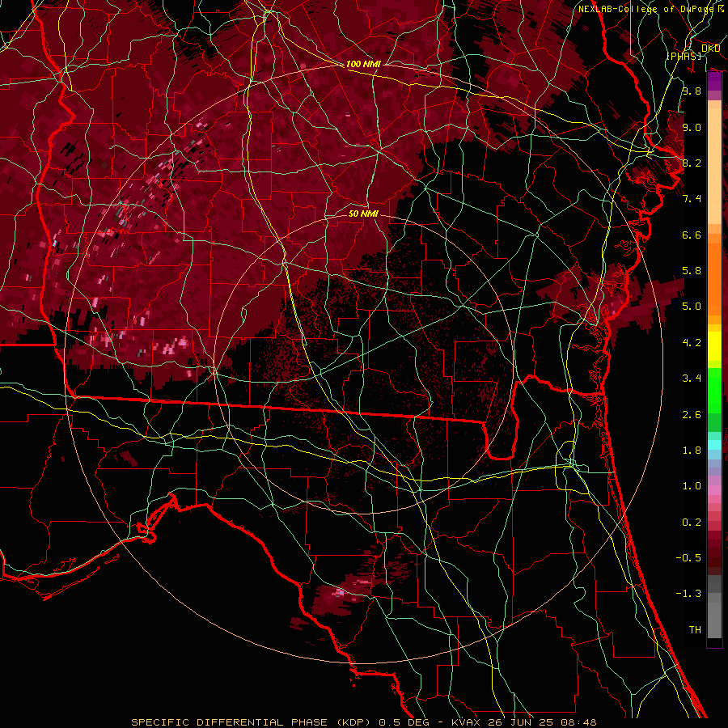The height and width of the screenshot is (728, 728).
Task: Click the "100 NMI" range ring label
Action: coord(363,64)
